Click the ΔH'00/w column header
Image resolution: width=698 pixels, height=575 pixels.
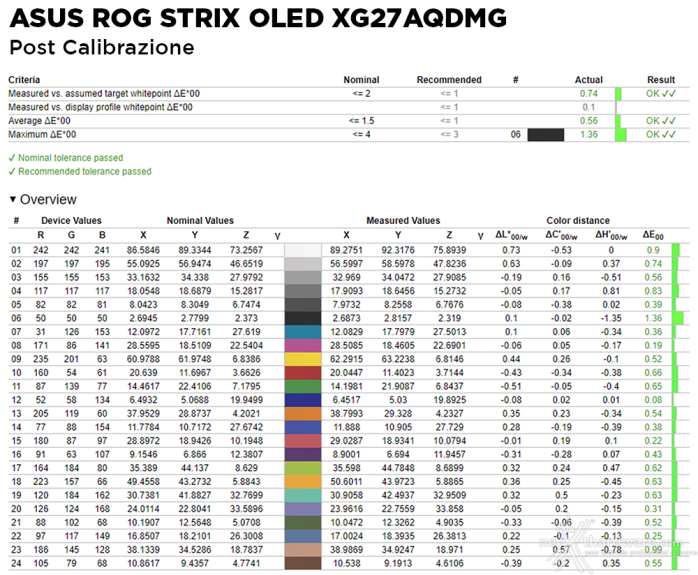[611, 235]
